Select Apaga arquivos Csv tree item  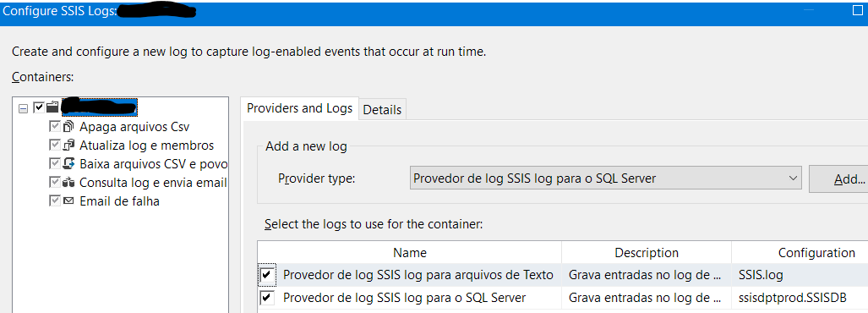[134, 127]
